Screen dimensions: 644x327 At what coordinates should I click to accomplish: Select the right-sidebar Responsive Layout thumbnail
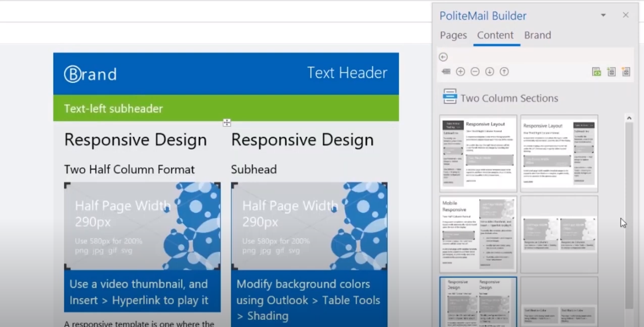pyautogui.click(x=559, y=153)
